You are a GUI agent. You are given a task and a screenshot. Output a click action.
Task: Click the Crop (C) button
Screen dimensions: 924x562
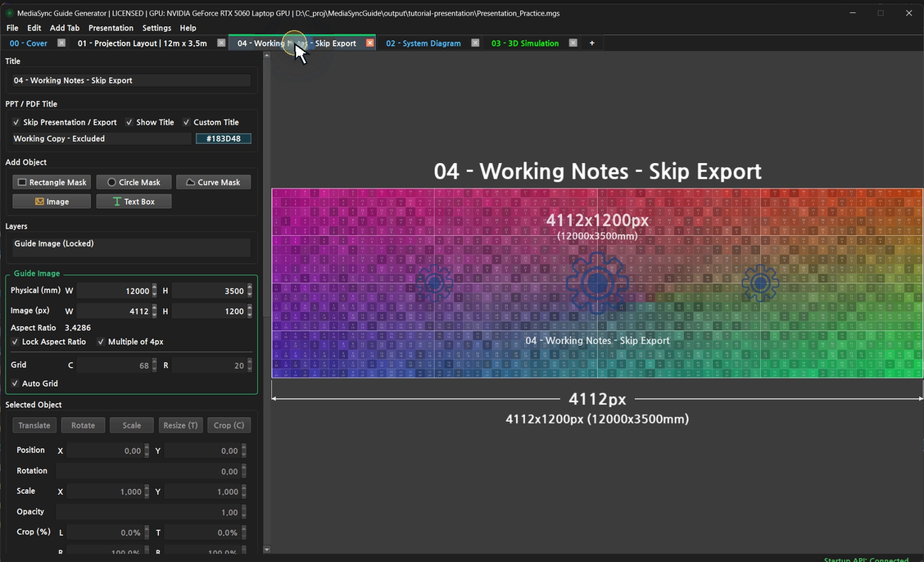[229, 425]
